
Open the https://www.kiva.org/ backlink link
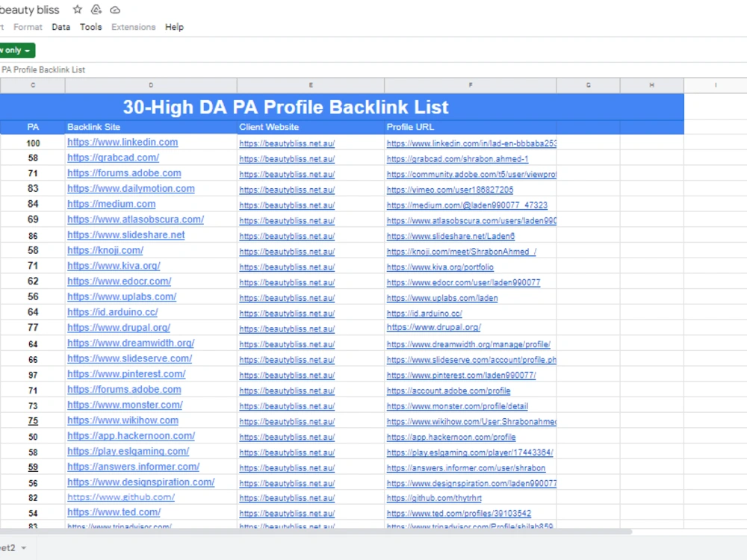pos(114,266)
